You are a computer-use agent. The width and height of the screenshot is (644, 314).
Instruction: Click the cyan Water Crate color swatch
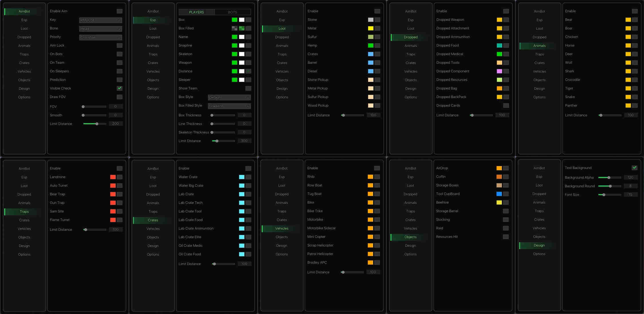point(242,177)
